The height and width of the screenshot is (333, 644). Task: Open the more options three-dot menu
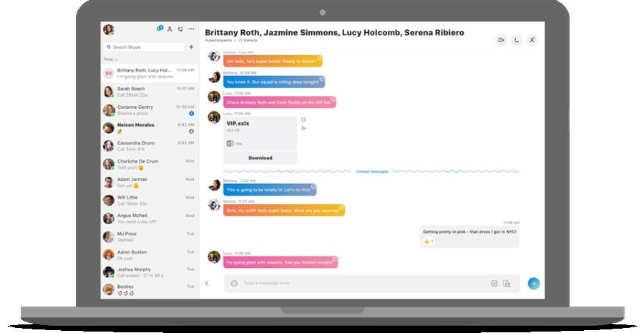pyautogui.click(x=191, y=29)
